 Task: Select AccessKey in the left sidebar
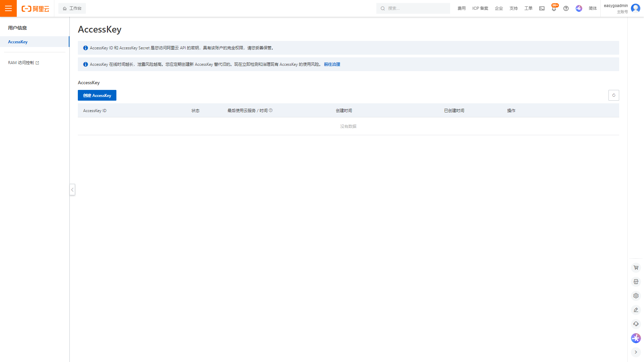18,42
